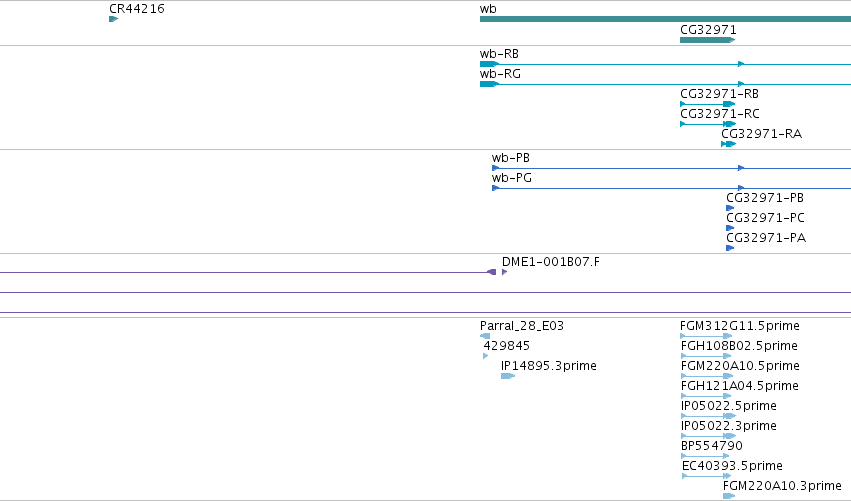Image resolution: width=851 pixels, height=501 pixels.
Task: Click the wb gene bar
Action: click(x=665, y=19)
